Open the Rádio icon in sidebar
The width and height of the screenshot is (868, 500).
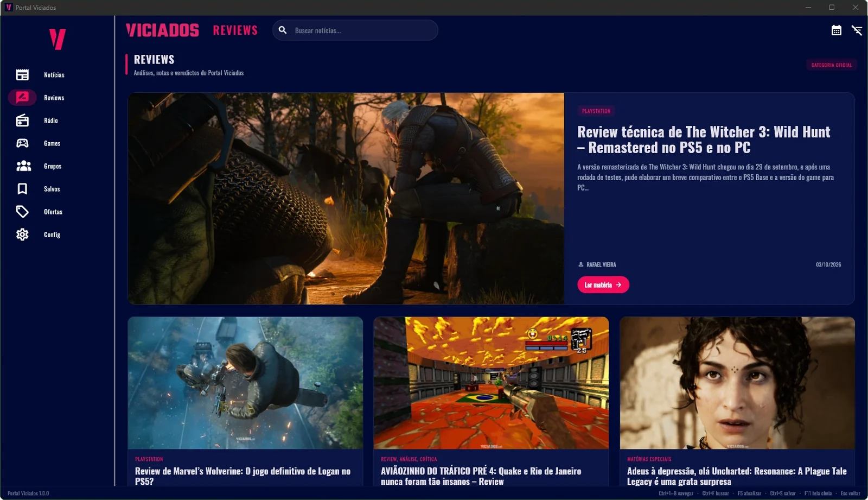pyautogui.click(x=22, y=121)
